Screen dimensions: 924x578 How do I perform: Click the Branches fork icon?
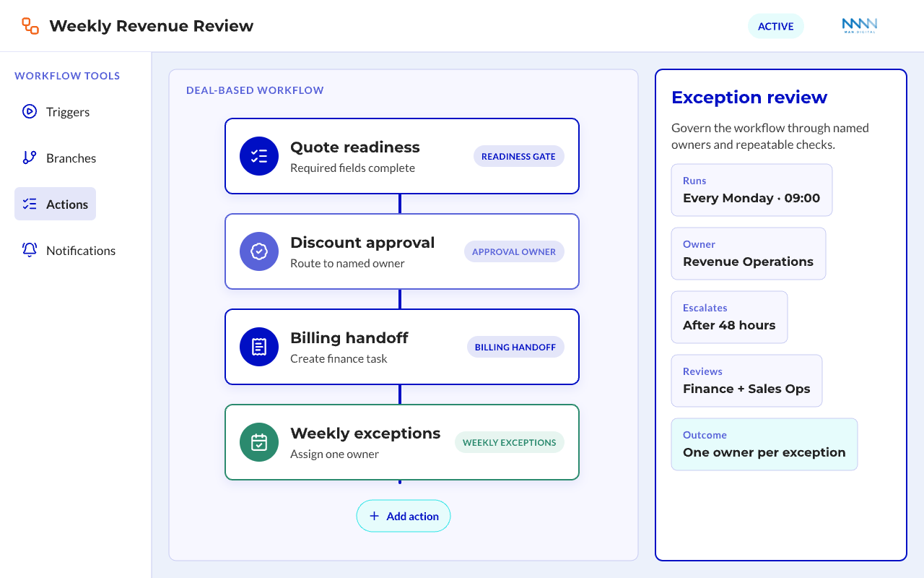click(30, 158)
